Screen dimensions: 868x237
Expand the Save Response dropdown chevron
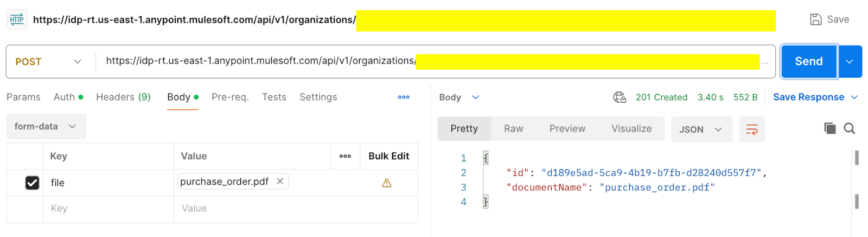click(854, 97)
